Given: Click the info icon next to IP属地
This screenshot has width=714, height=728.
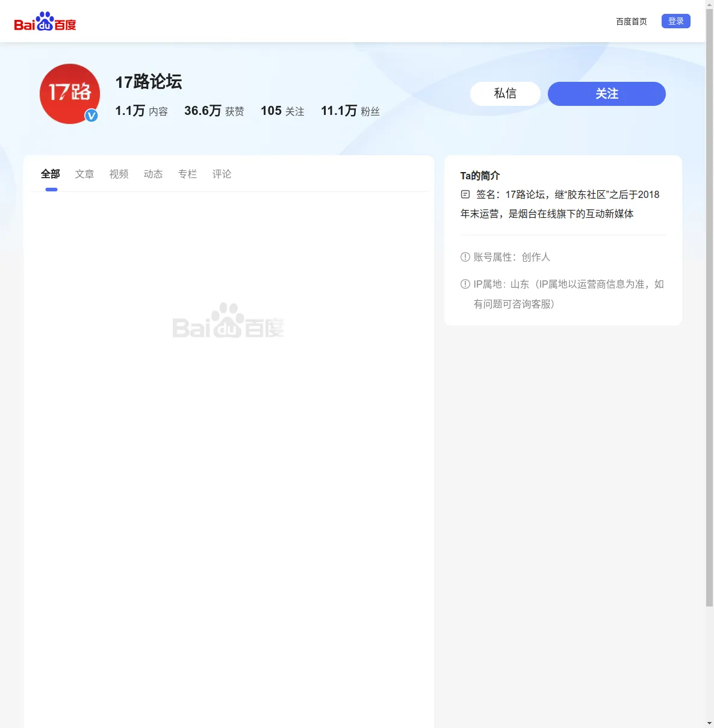Looking at the screenshot, I should click(x=465, y=284).
